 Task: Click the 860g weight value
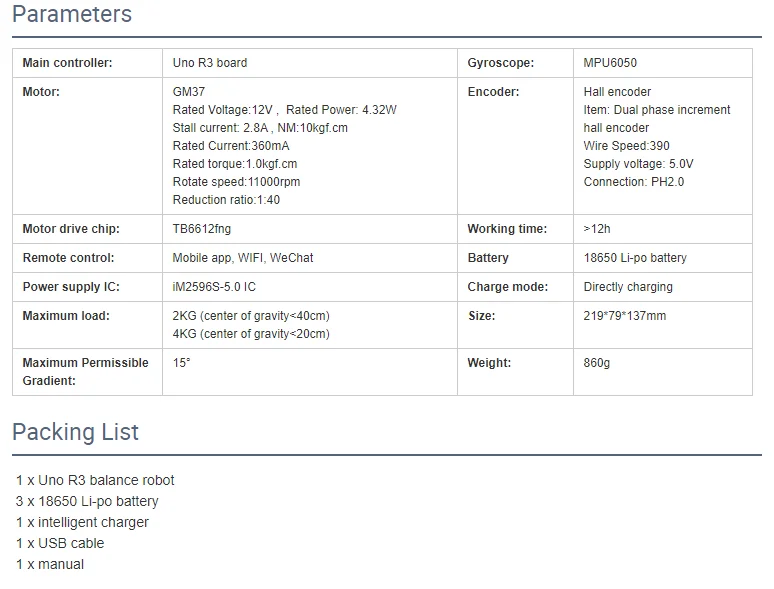point(597,363)
